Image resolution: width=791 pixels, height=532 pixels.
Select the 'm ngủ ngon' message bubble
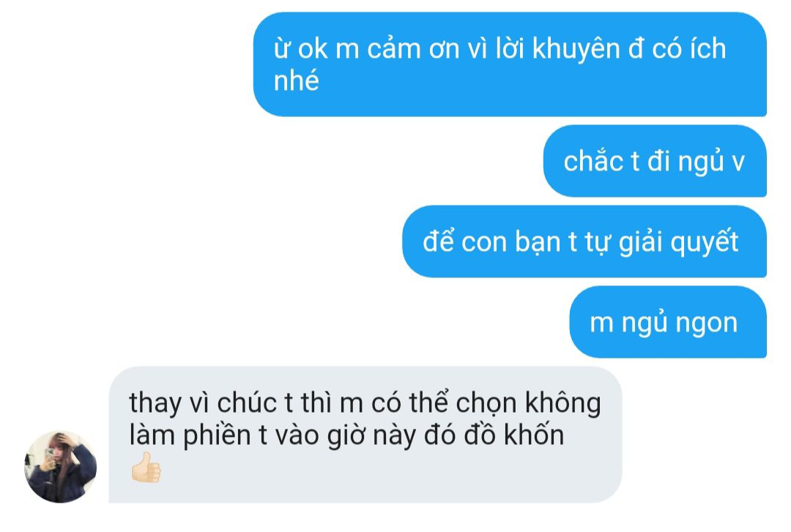pos(668,322)
